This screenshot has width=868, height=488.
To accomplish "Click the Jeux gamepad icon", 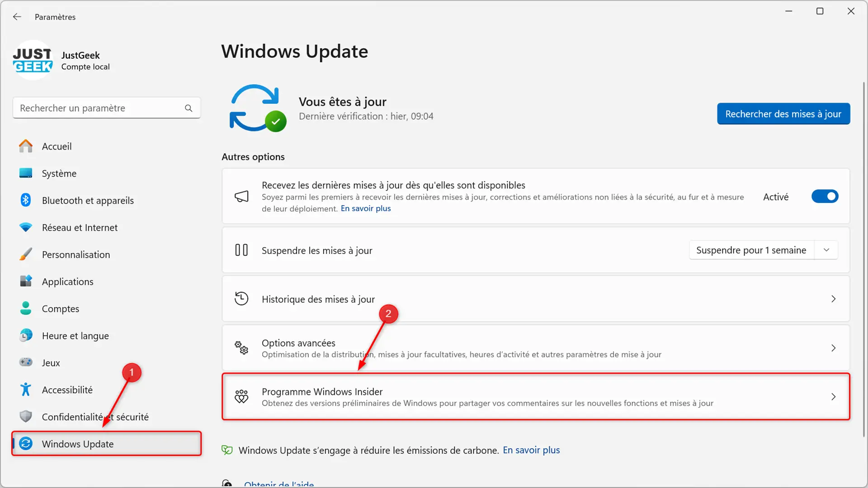I will point(26,362).
